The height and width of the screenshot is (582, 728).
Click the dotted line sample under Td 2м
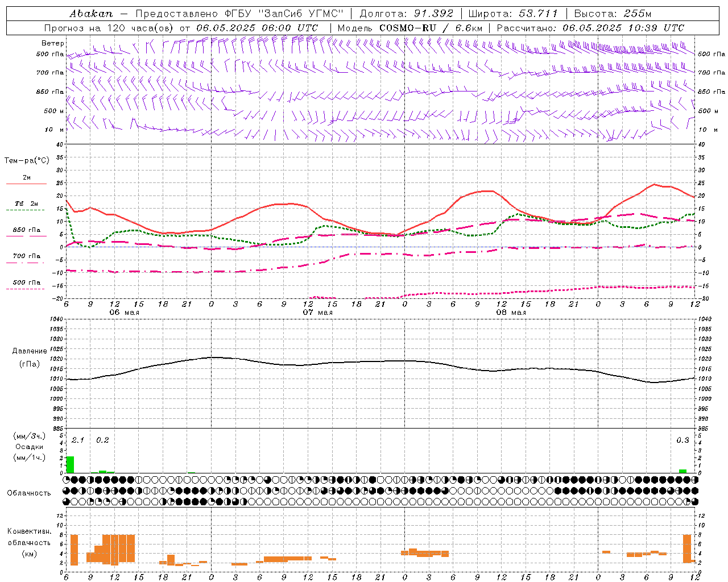click(x=25, y=210)
